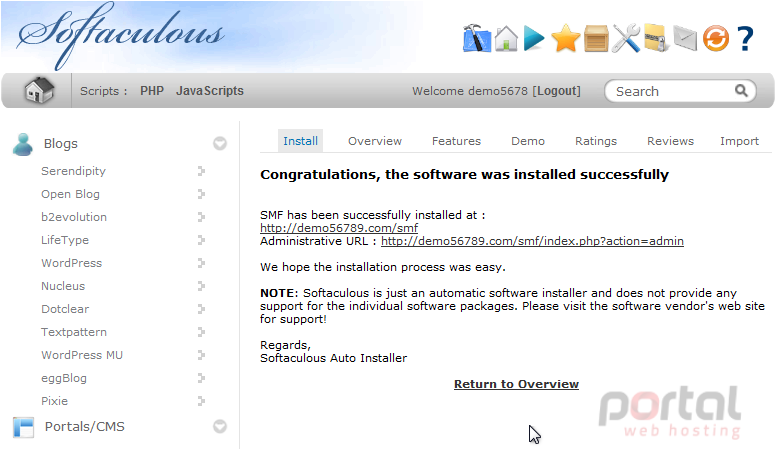
Task: Select PHP scripts in the nav bar
Action: tap(152, 91)
